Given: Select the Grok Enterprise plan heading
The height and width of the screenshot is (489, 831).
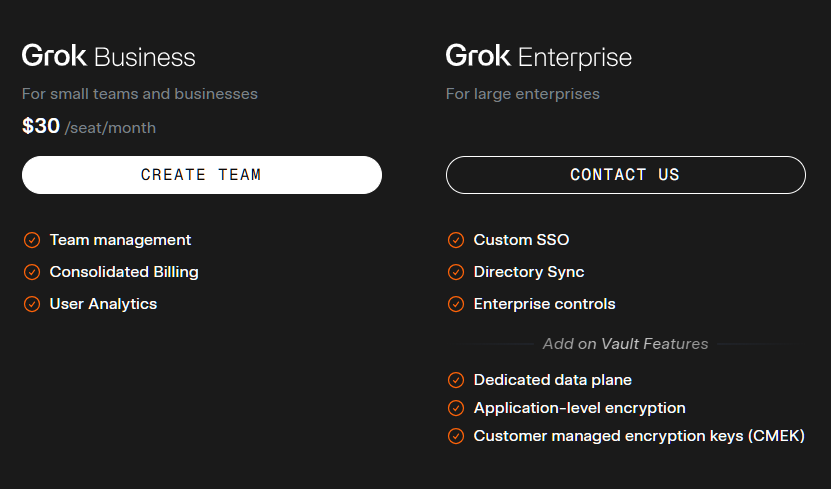Looking at the screenshot, I should point(538,56).
